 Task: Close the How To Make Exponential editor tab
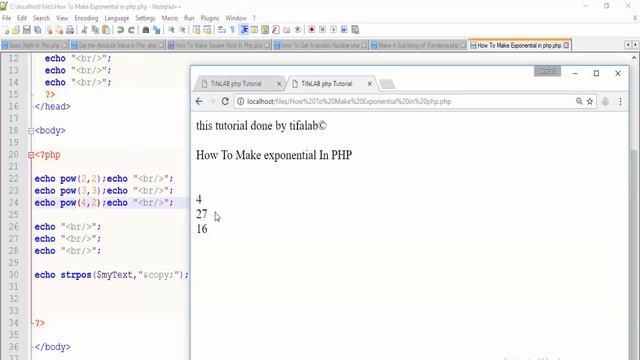tap(566, 45)
